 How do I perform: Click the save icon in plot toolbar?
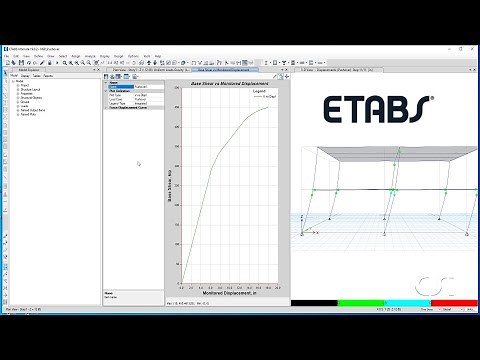[x=106, y=77]
